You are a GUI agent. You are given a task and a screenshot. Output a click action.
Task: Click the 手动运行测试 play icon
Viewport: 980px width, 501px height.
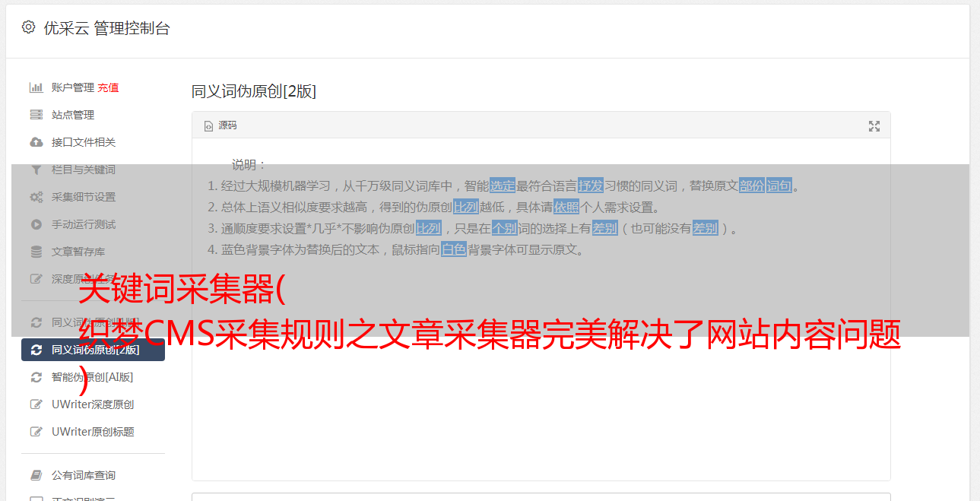[x=36, y=224]
